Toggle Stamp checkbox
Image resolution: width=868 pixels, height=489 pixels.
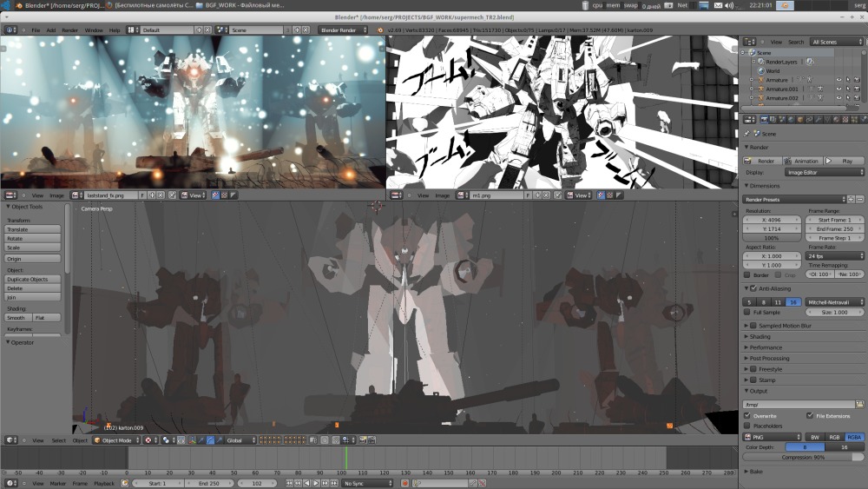pos(753,380)
